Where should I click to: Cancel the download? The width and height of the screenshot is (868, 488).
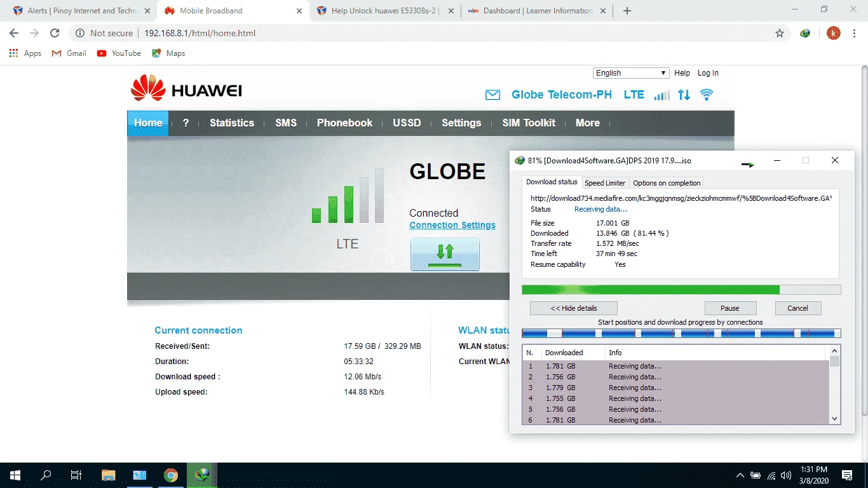coord(798,308)
